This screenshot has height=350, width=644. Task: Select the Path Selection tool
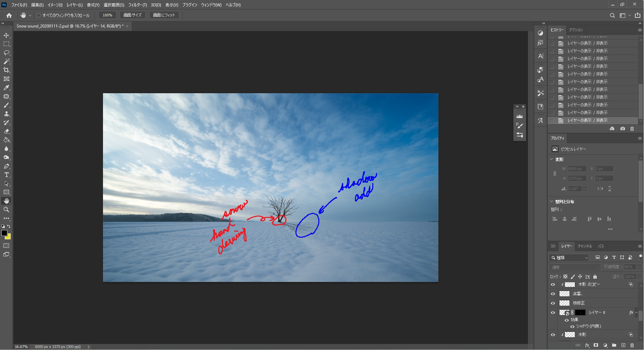6,184
